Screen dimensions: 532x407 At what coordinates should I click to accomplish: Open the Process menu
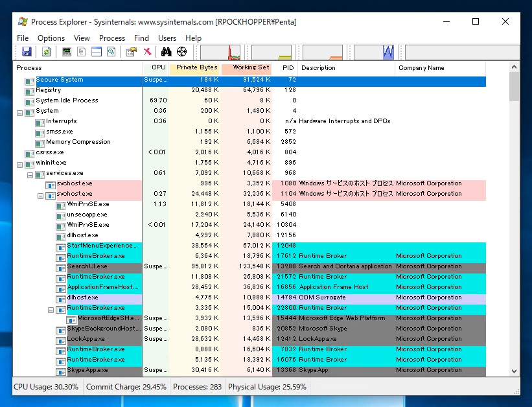click(112, 38)
